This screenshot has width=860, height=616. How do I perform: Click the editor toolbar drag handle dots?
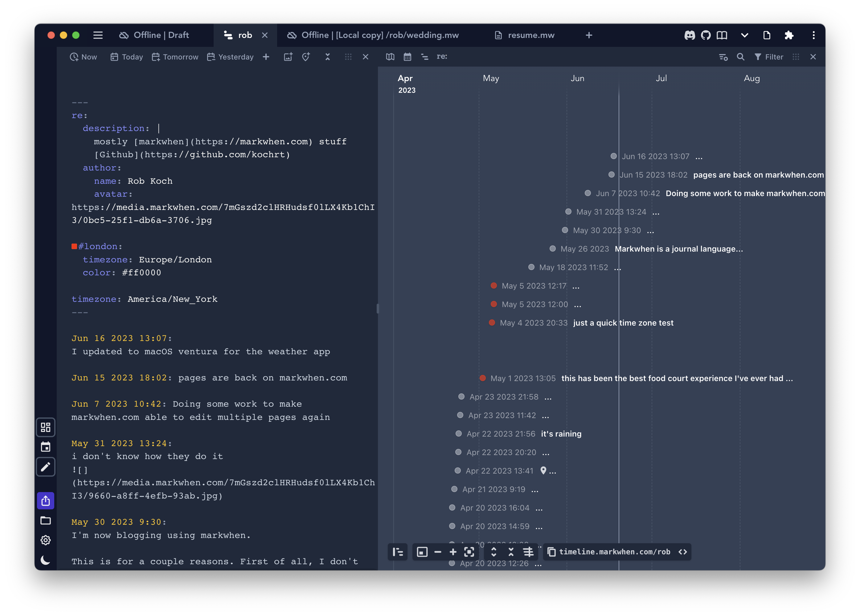(x=348, y=57)
